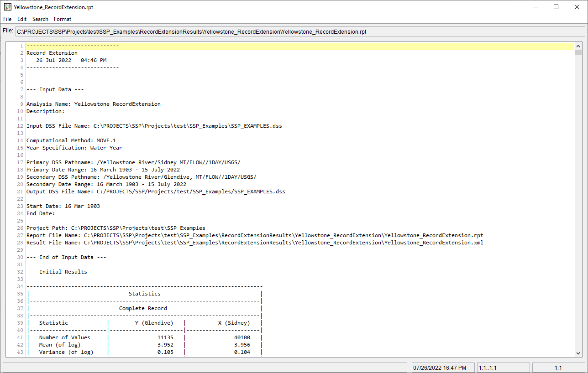
Task: Click the 07/26/2022 16:47 PM status field
Action: pos(442,368)
